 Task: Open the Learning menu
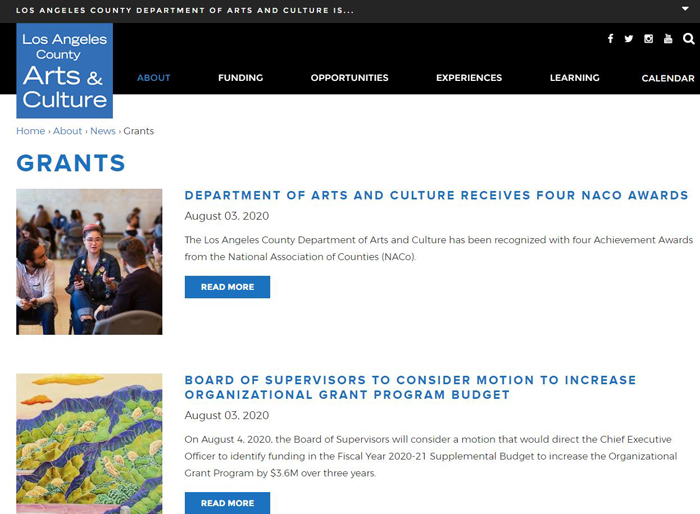pos(575,78)
